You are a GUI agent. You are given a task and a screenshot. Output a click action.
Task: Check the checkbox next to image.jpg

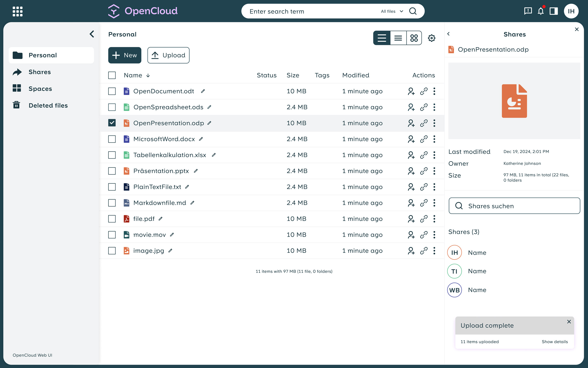tap(112, 250)
